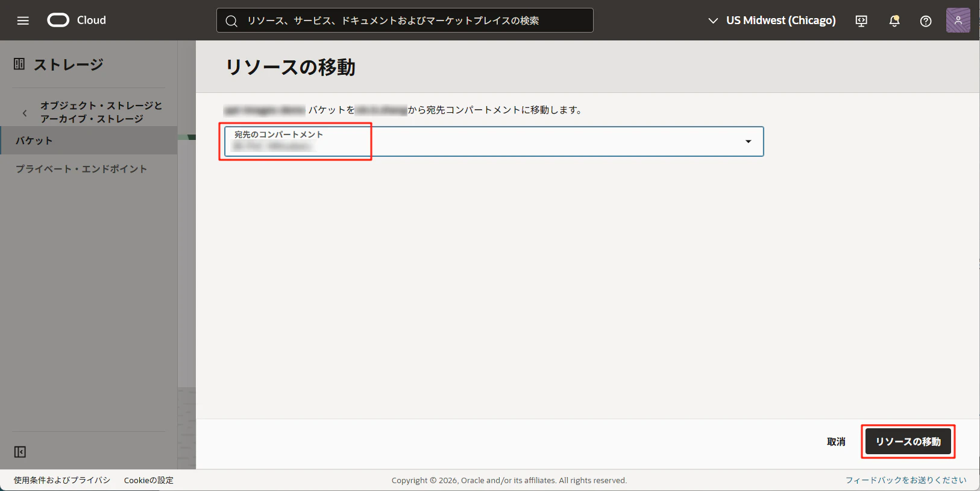The width and height of the screenshot is (980, 491).
Task: Click the Oracle Cloud logo
Action: point(58,21)
